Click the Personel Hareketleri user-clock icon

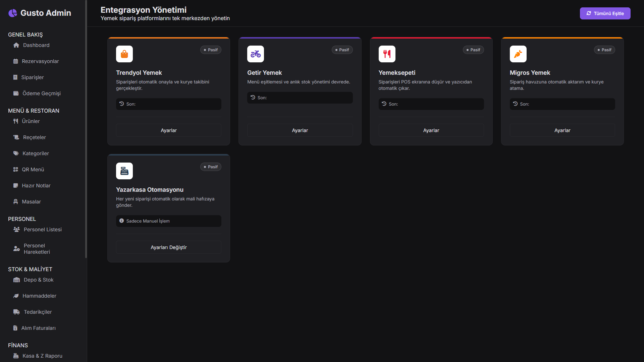click(16, 249)
